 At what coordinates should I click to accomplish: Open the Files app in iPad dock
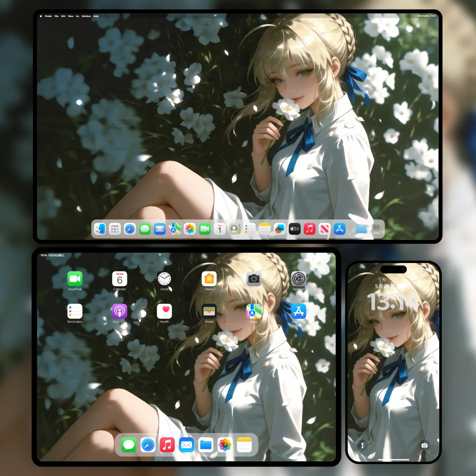[206, 445]
